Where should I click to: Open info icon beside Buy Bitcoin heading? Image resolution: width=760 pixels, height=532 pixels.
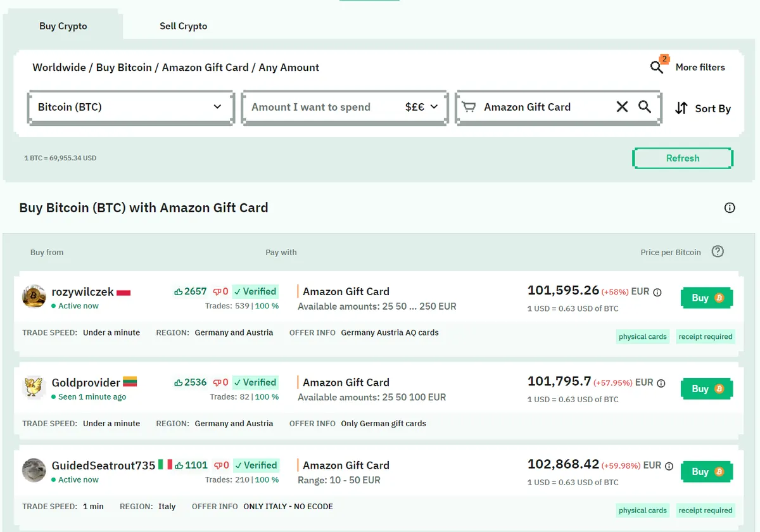pyautogui.click(x=730, y=208)
